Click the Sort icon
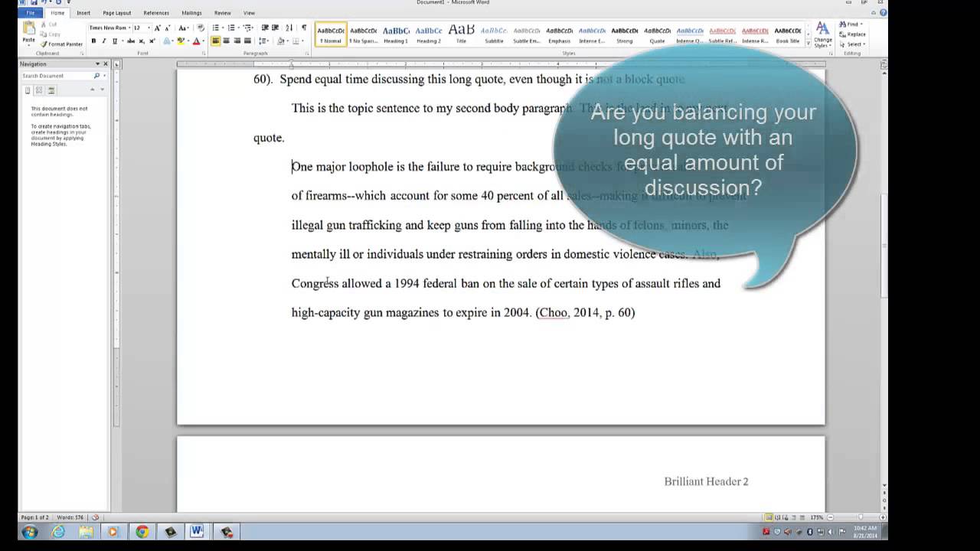This screenshot has height=551, width=980. (289, 28)
